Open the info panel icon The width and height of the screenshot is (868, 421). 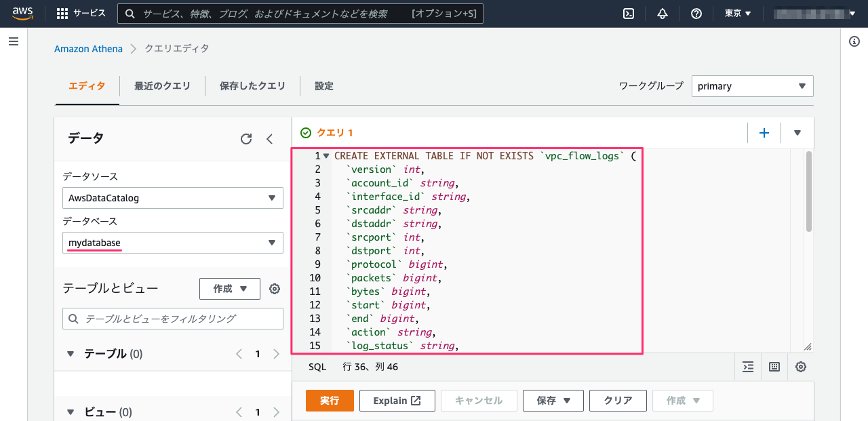854,42
